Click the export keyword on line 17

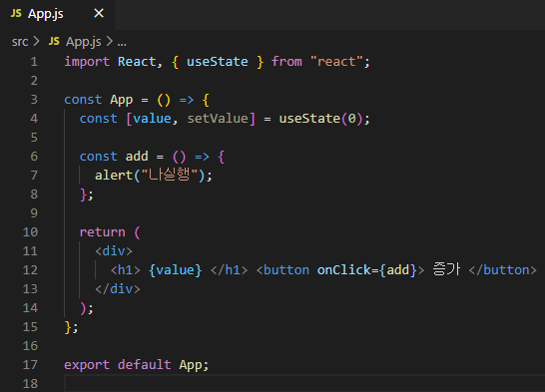point(87,365)
